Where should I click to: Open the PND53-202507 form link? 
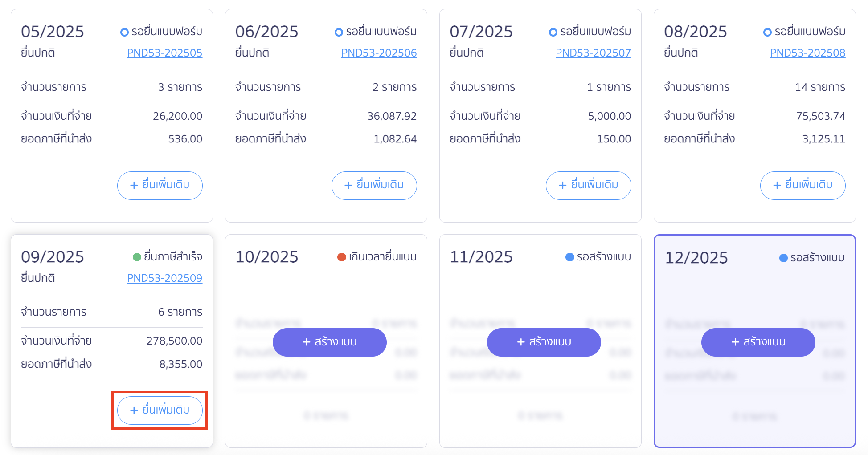[x=593, y=53]
